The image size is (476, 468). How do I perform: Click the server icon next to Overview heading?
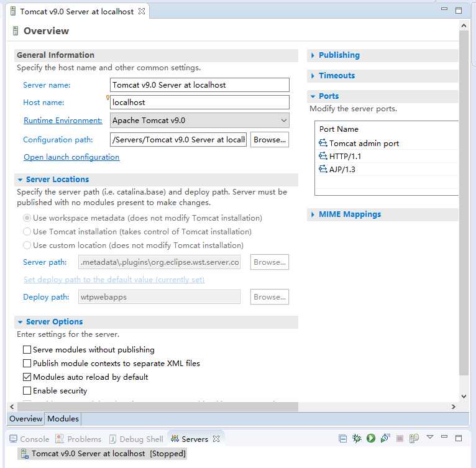coord(16,30)
